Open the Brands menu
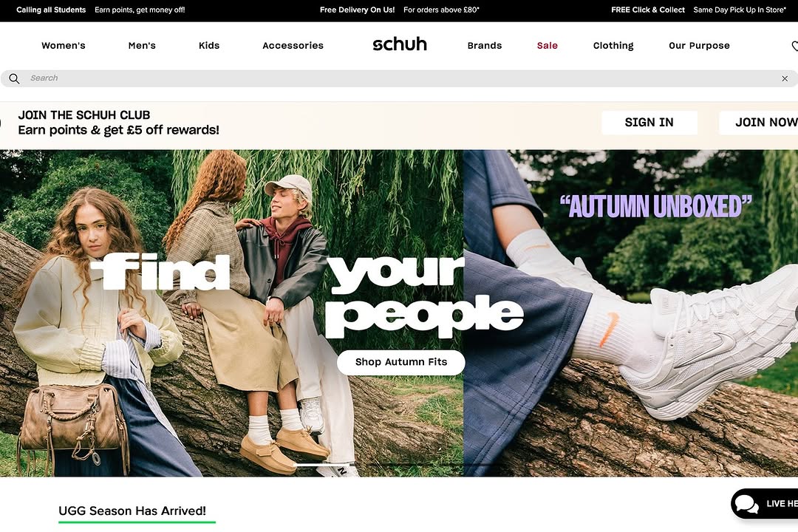 [x=485, y=45]
